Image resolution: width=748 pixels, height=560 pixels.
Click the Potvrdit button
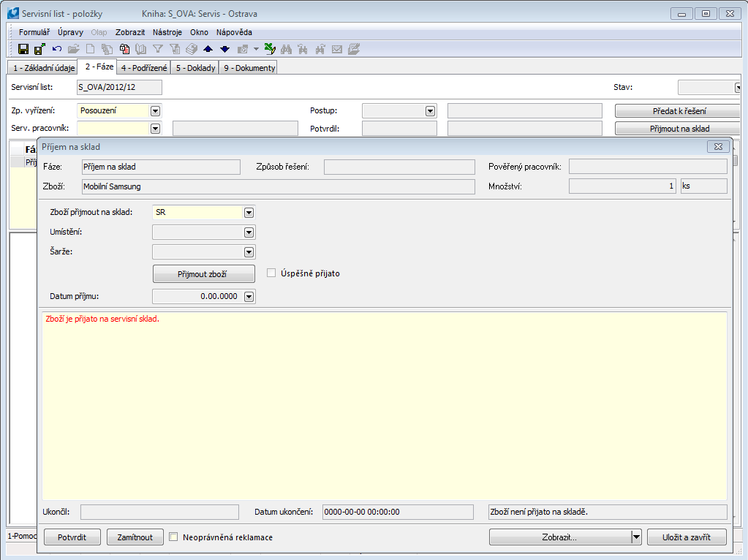pos(72,537)
